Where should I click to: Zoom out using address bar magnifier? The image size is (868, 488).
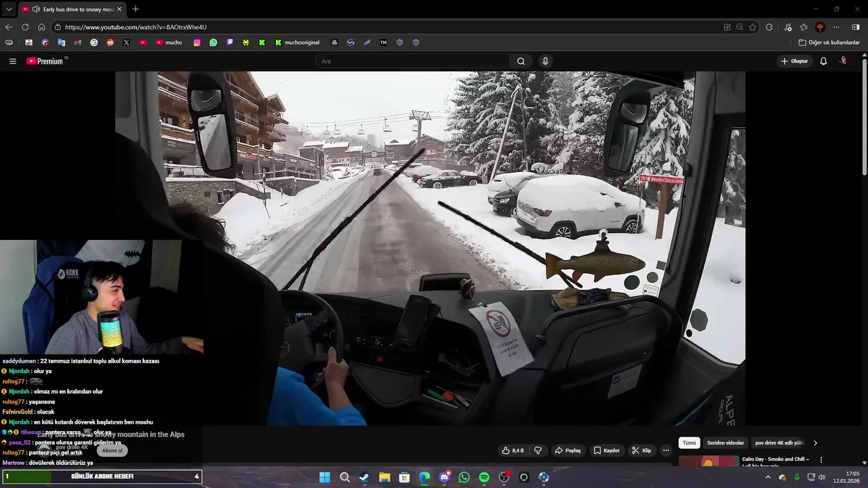740,27
